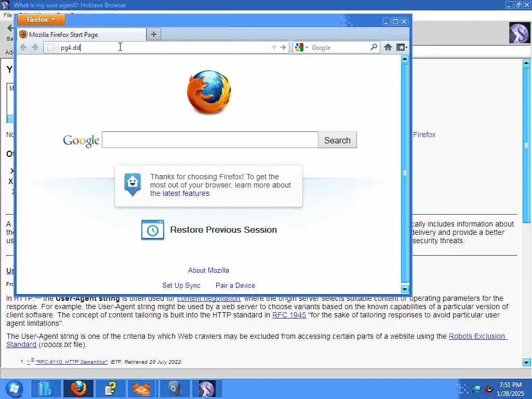532x399 pixels.
Task: Click the HotJava vertical scrollbar thumb
Action: [x=526, y=146]
